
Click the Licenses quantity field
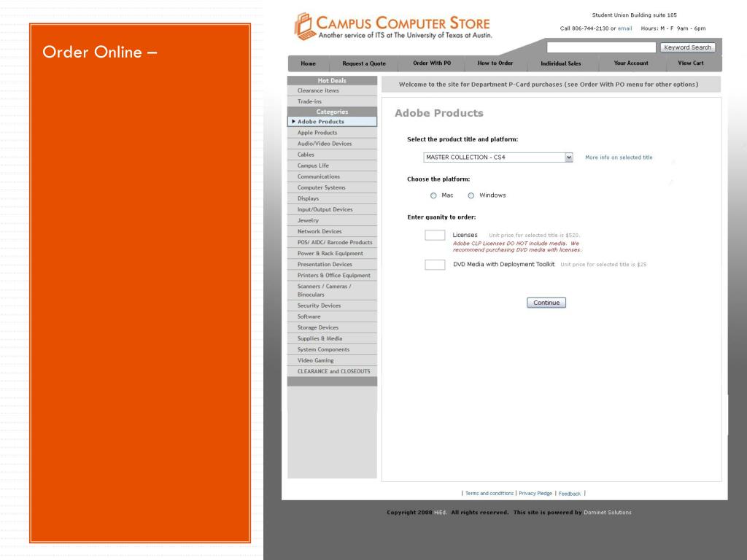435,236
